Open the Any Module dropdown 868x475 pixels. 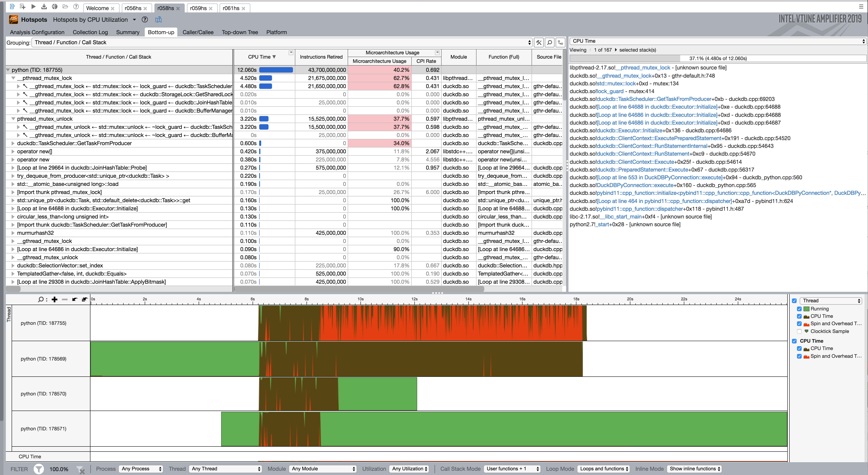[x=323, y=469]
